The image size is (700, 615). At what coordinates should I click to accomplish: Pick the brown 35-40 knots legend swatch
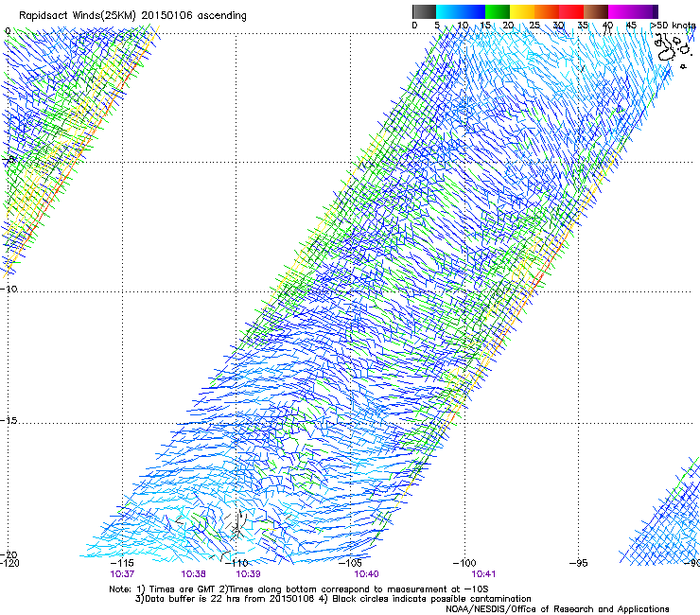(596, 11)
